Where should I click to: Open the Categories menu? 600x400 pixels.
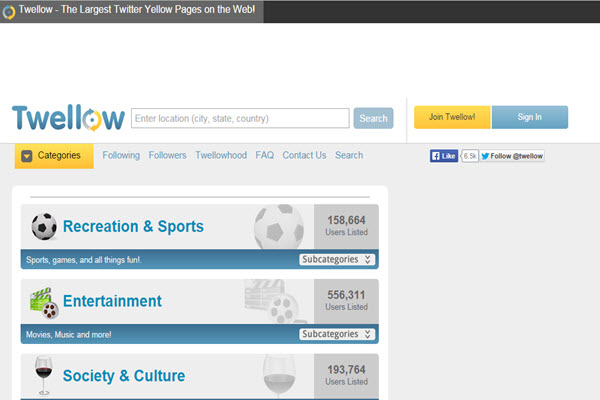click(x=54, y=156)
